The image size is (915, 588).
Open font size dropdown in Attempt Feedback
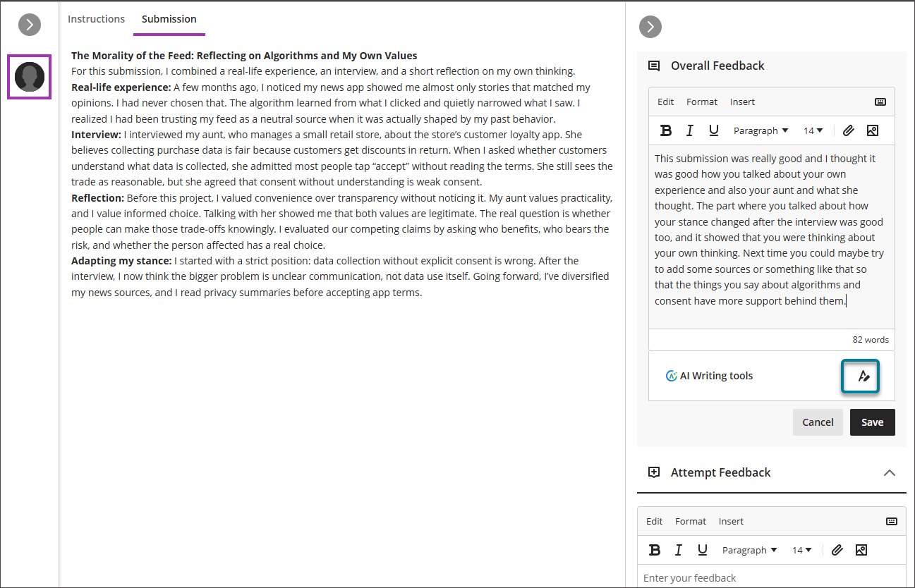[x=802, y=550]
